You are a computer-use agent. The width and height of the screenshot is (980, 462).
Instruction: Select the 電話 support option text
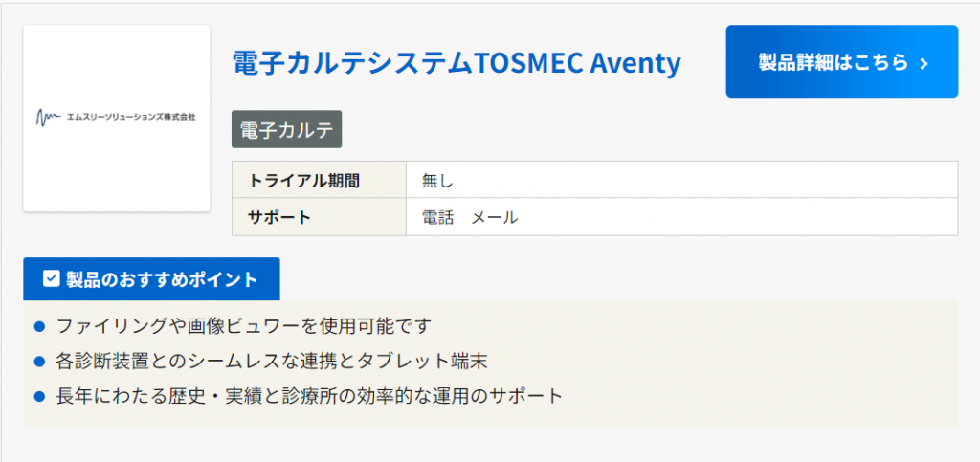point(437,217)
